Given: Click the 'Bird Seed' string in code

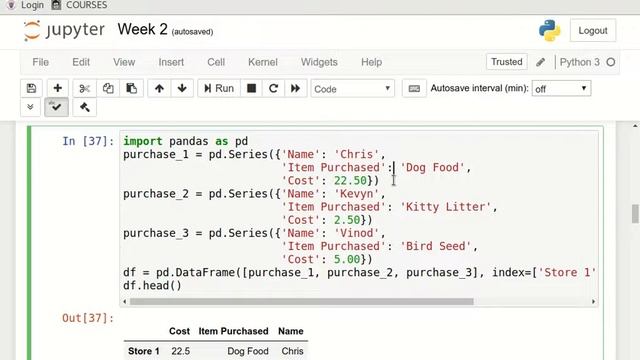Looking at the screenshot, I should [436, 246].
